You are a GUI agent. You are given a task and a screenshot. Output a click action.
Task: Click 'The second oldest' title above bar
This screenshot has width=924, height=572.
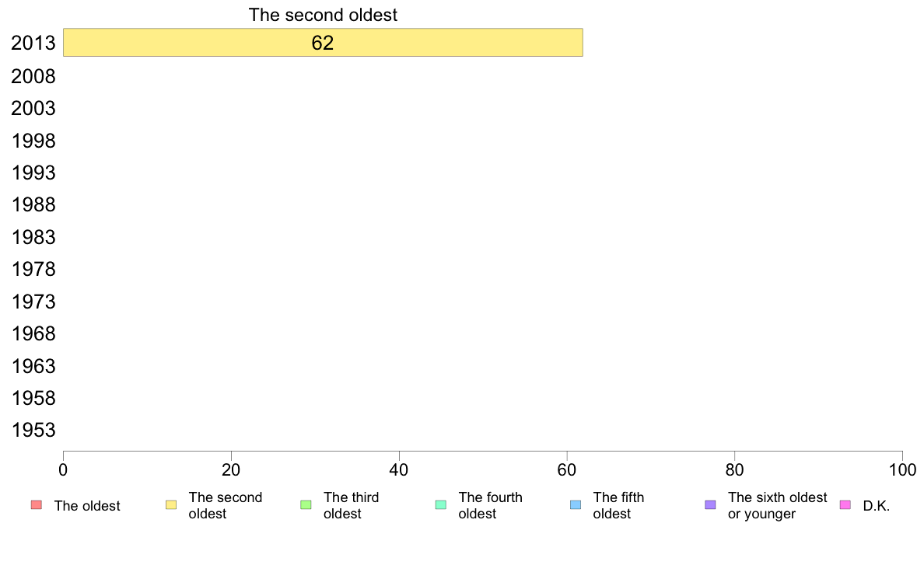pyautogui.click(x=323, y=15)
